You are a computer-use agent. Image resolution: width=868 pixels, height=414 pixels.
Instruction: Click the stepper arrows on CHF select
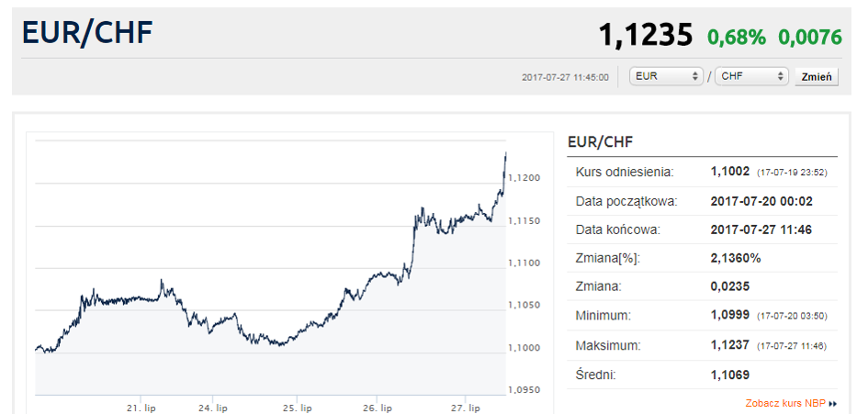[x=781, y=76]
